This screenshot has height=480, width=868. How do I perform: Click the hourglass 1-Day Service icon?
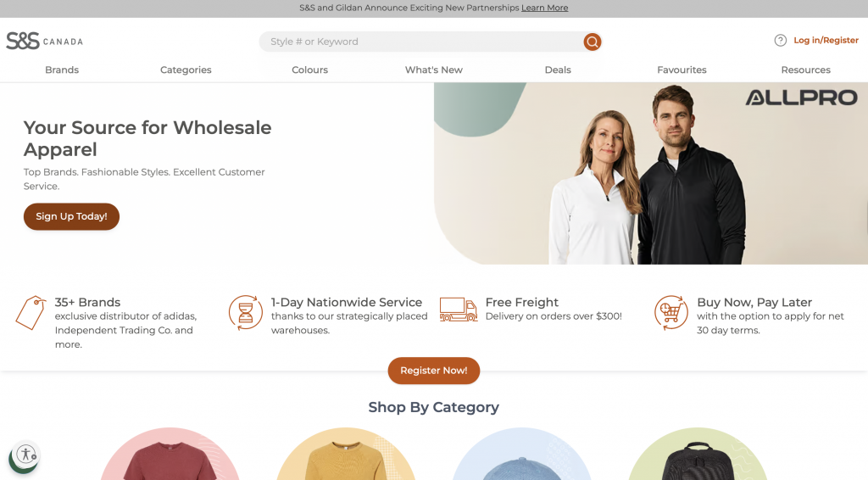pyautogui.click(x=245, y=313)
